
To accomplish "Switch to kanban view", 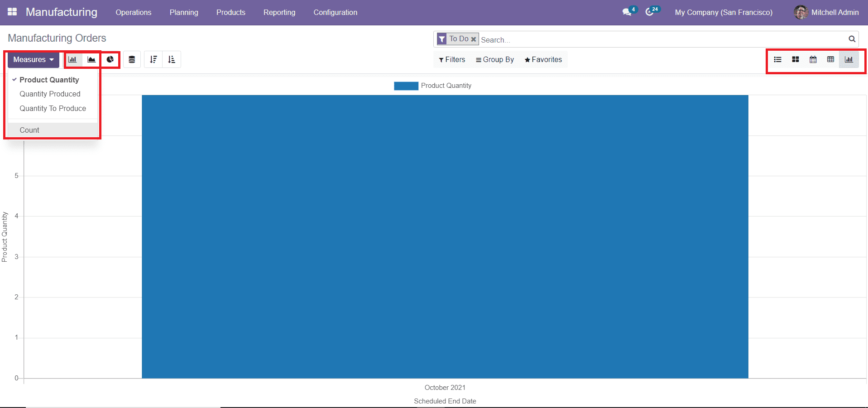I will coord(795,59).
